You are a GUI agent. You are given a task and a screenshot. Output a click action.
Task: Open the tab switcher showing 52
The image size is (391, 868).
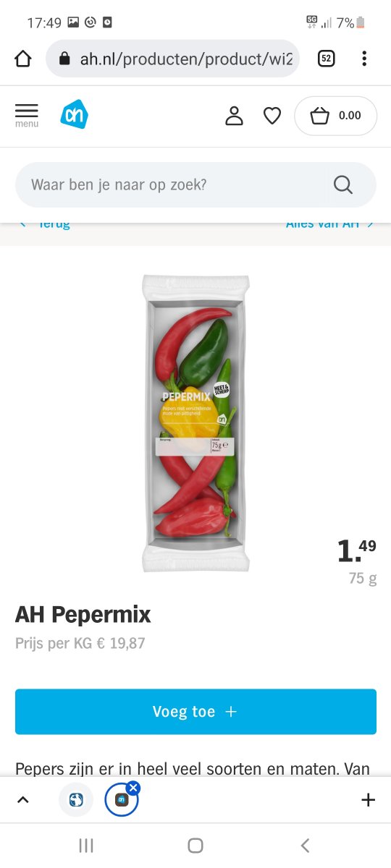pyautogui.click(x=326, y=59)
